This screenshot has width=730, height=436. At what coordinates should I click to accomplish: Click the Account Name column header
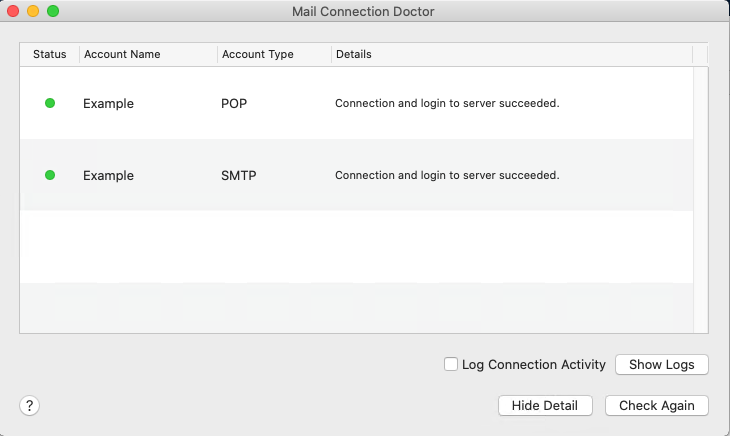tap(122, 54)
